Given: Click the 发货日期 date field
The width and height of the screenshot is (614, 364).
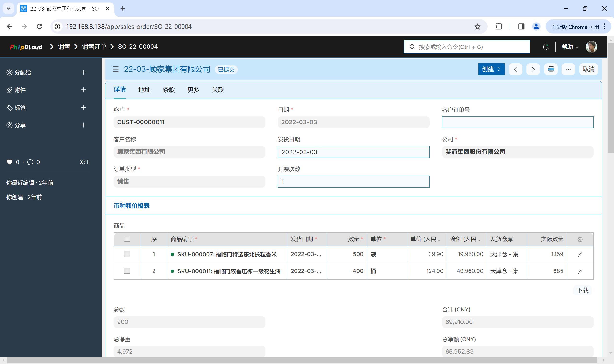Looking at the screenshot, I should pos(354,152).
